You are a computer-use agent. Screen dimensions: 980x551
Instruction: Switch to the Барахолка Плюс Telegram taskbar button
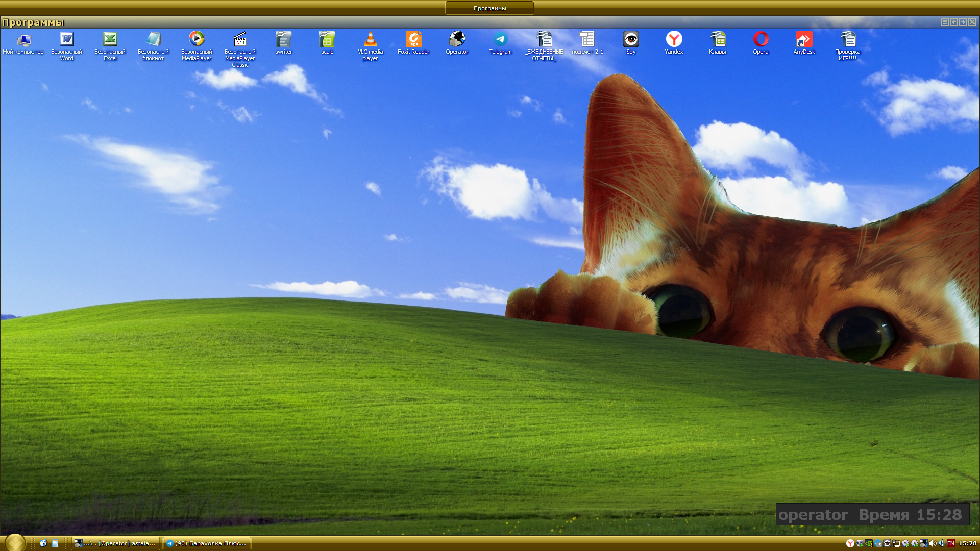pyautogui.click(x=207, y=543)
